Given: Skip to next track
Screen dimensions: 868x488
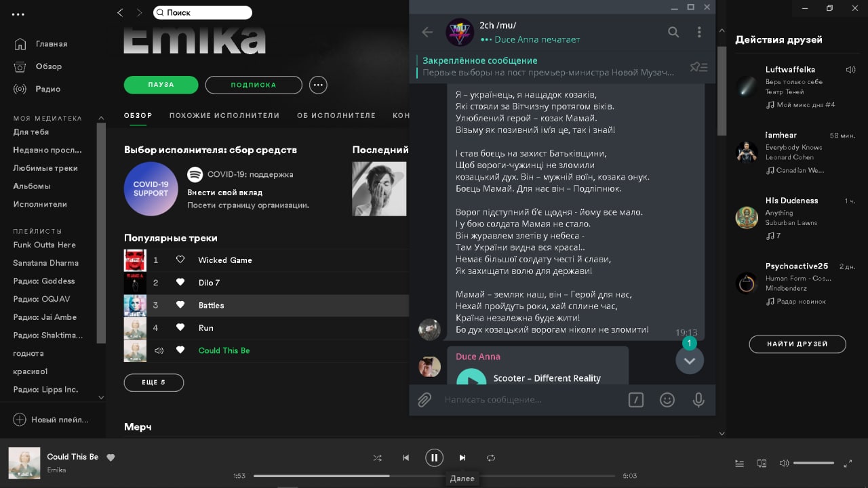Looking at the screenshot, I should pos(462,458).
